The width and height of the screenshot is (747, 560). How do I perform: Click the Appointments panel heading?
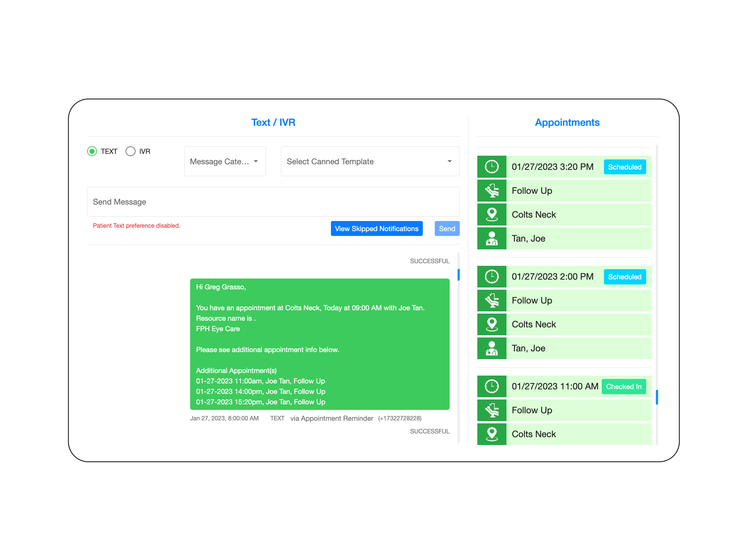(x=567, y=122)
